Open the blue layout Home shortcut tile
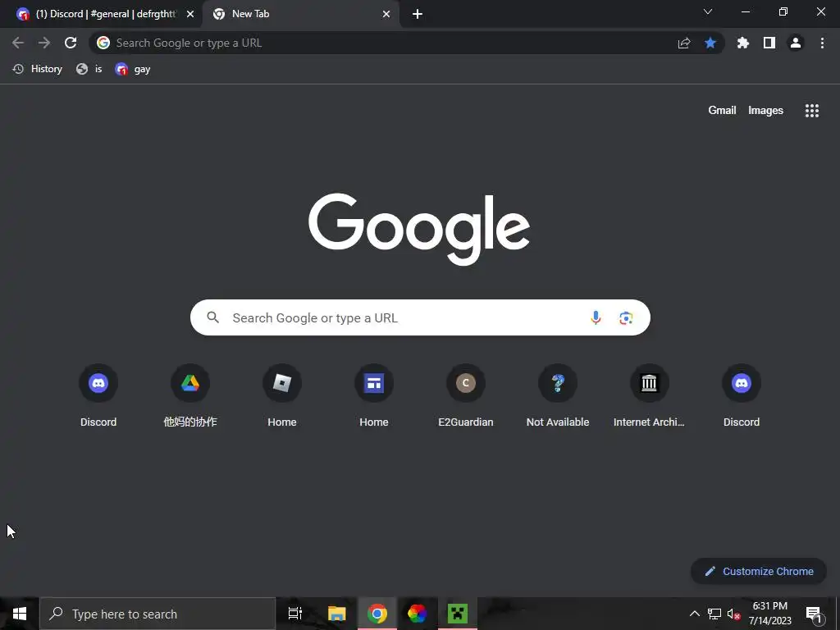Image resolution: width=840 pixels, height=630 pixels. tap(374, 396)
